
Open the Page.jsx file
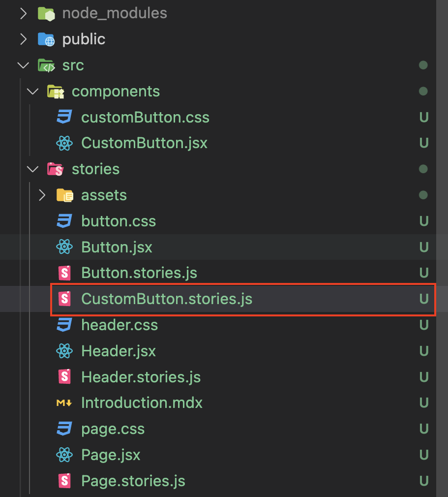pos(111,455)
